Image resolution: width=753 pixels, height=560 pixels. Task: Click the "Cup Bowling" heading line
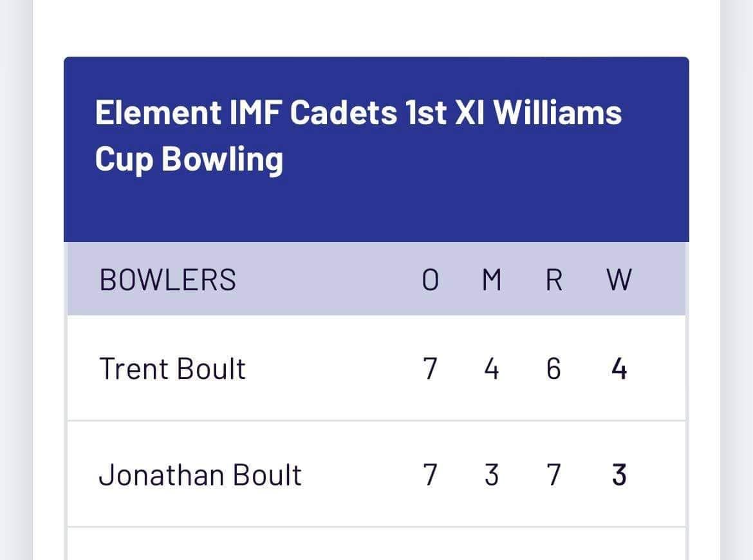(x=189, y=158)
